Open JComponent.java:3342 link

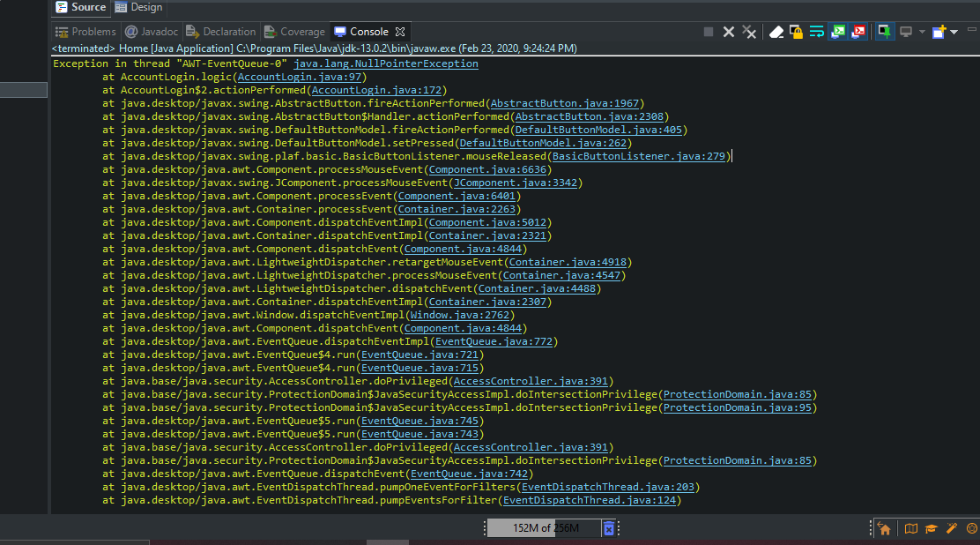pyautogui.click(x=515, y=183)
